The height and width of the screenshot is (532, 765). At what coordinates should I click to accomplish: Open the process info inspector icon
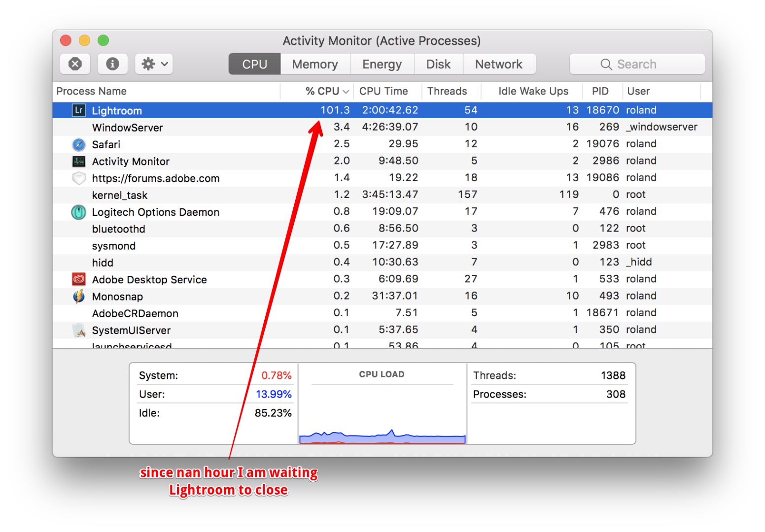tap(112, 64)
